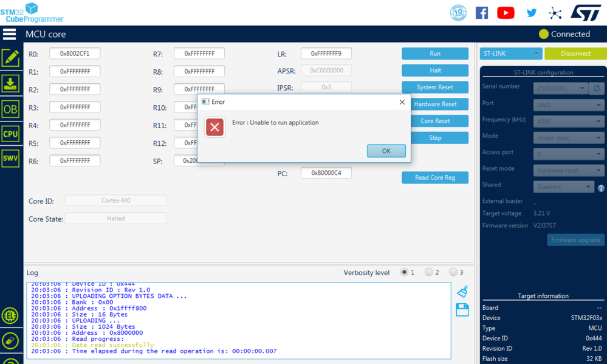Click the R5 register field

[x=75, y=143]
